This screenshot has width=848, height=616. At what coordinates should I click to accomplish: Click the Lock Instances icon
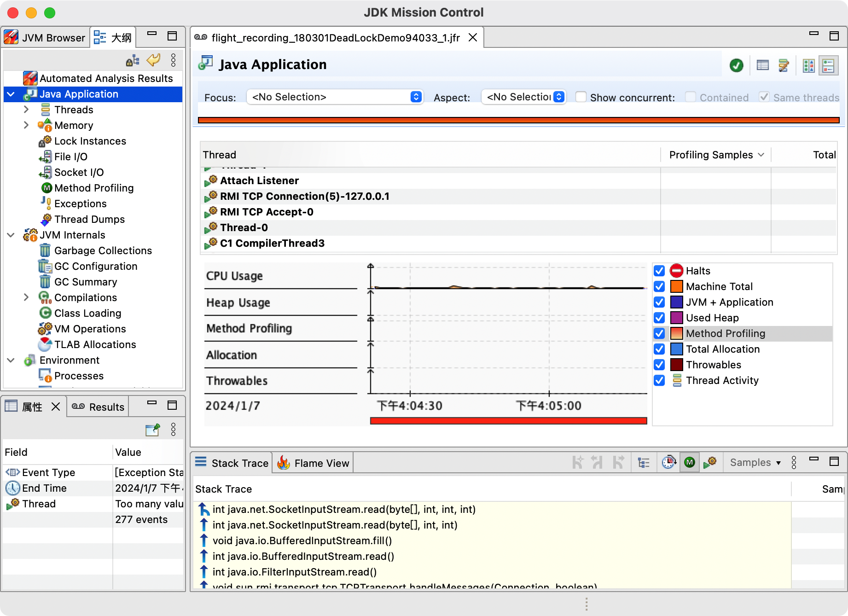(x=45, y=141)
